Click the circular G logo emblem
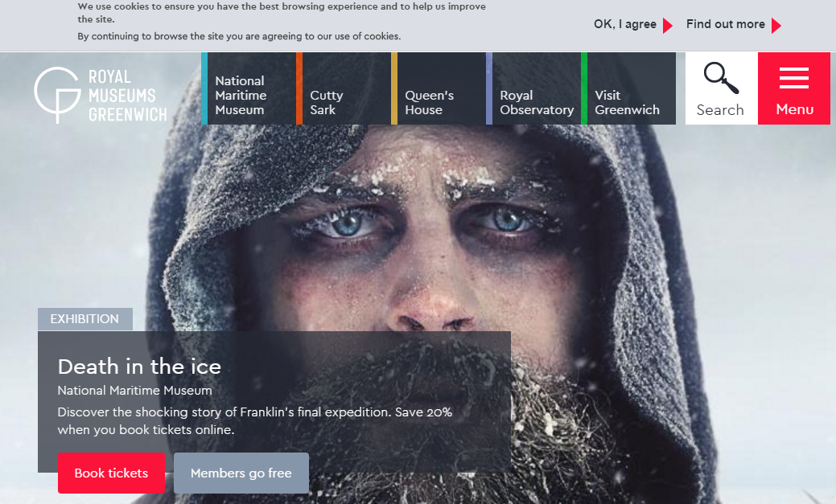The height and width of the screenshot is (504, 836). [x=56, y=93]
